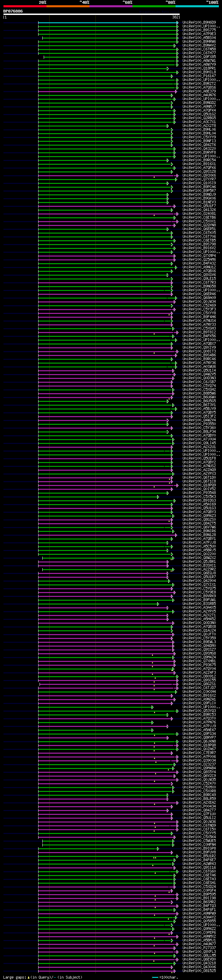Screen dimensions: 222x980
Task: Select the label UniRef100_Q9SSZ8
Action: click(199, 172)
